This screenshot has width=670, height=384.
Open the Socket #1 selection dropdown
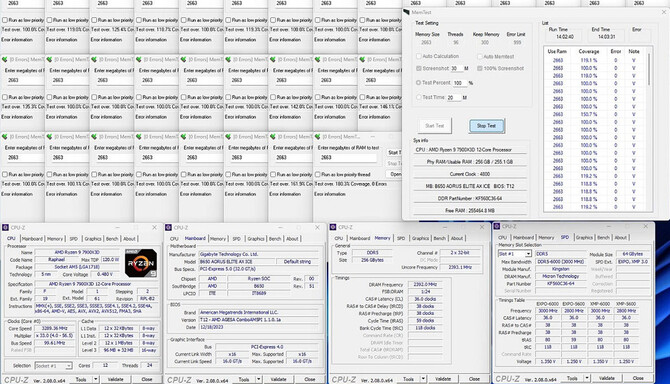pos(68,366)
